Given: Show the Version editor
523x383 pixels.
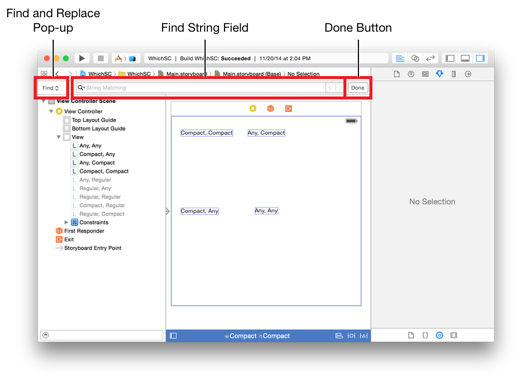Looking at the screenshot, I should (x=430, y=58).
